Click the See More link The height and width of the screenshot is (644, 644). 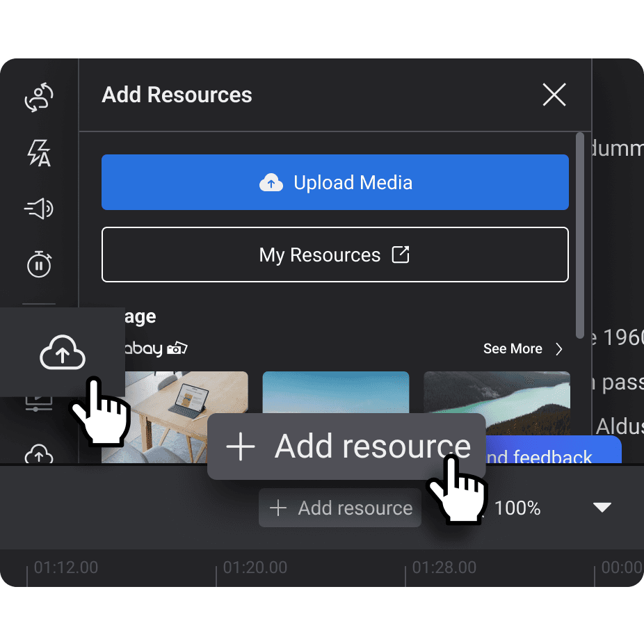tap(522, 349)
